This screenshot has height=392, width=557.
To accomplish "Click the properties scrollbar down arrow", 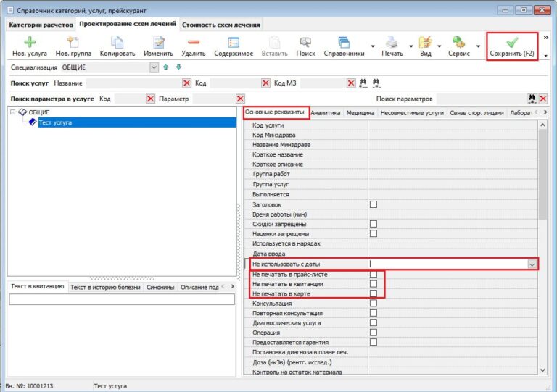I will [542, 370].
